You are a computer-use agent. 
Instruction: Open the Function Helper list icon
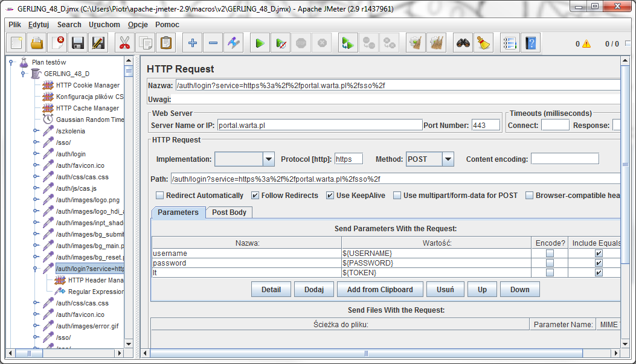(x=510, y=43)
